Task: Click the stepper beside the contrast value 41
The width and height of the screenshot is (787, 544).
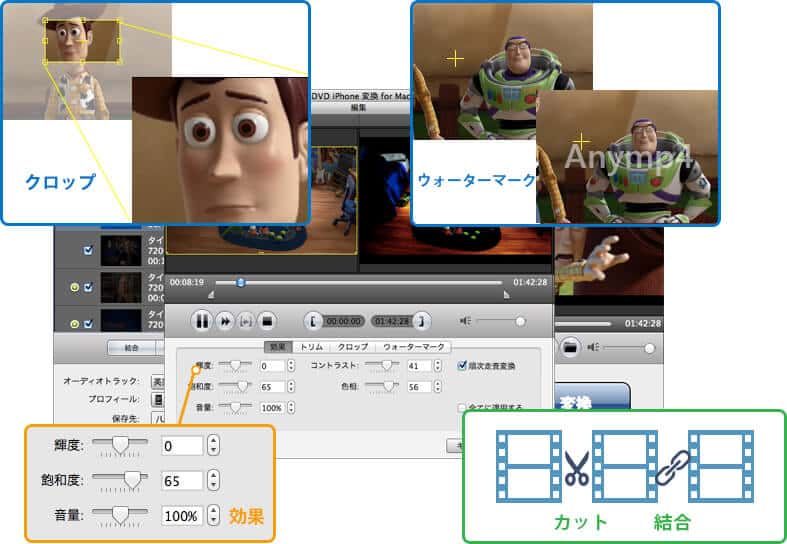Action: (x=438, y=366)
